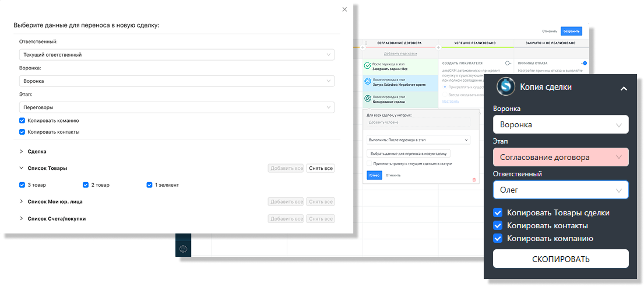Click Добавить все for Список Счета/покупки
The width and height of the screenshot is (644, 286).
(x=286, y=218)
